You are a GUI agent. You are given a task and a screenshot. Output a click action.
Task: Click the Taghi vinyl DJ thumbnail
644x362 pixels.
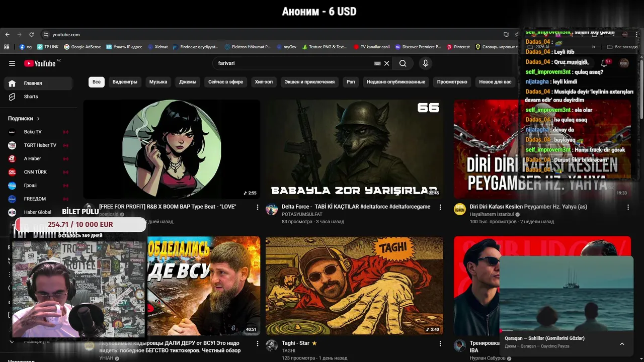tap(354, 286)
